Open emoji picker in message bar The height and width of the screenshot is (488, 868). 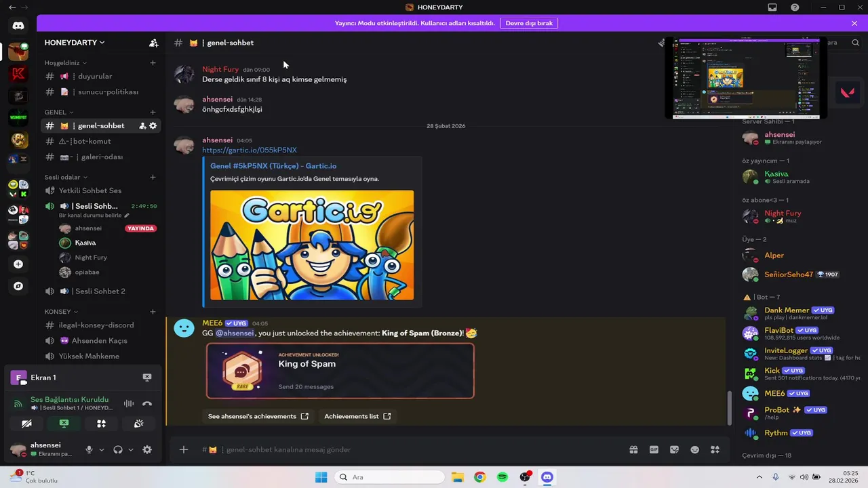[x=694, y=449]
